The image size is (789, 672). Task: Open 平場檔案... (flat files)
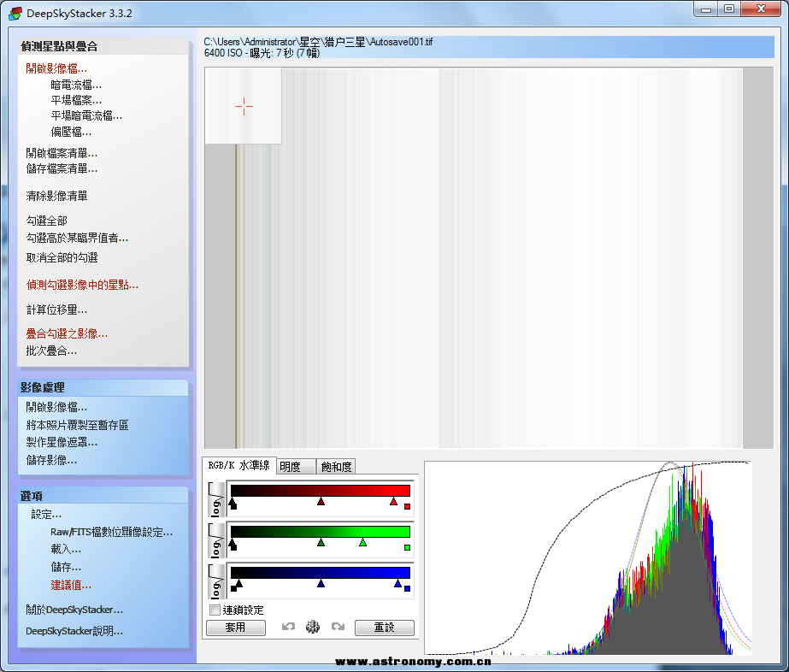pos(76,100)
